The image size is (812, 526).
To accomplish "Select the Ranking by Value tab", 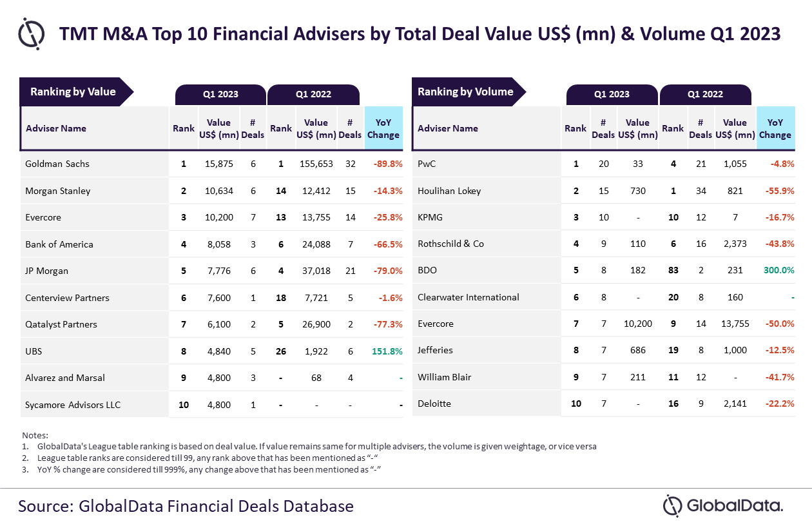I will point(73,92).
